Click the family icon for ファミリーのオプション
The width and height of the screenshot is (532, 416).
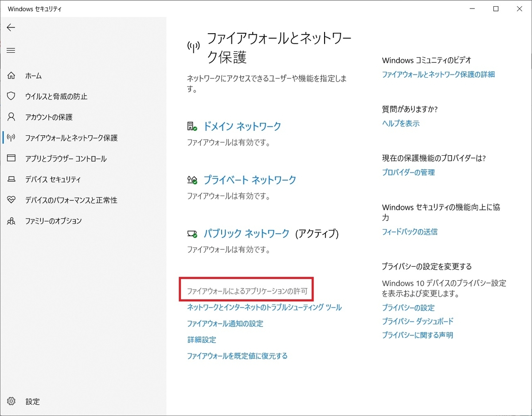point(12,221)
